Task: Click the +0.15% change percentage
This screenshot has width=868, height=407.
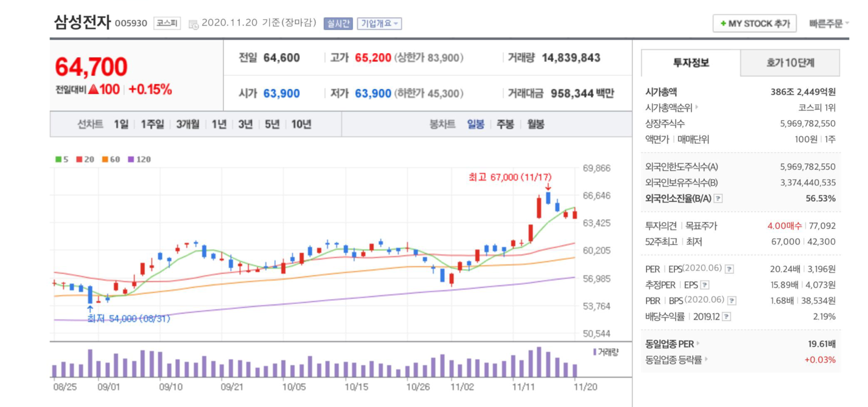Action: (150, 89)
